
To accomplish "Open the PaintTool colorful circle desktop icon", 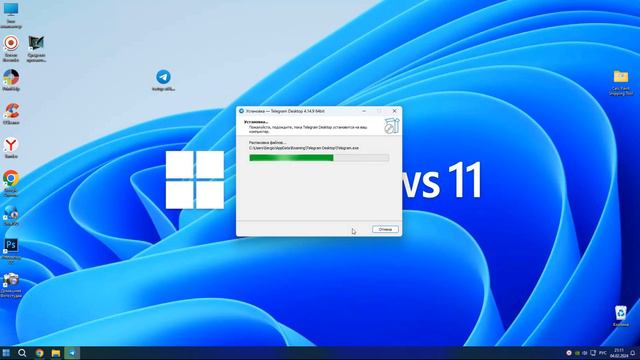I will [x=11, y=80].
